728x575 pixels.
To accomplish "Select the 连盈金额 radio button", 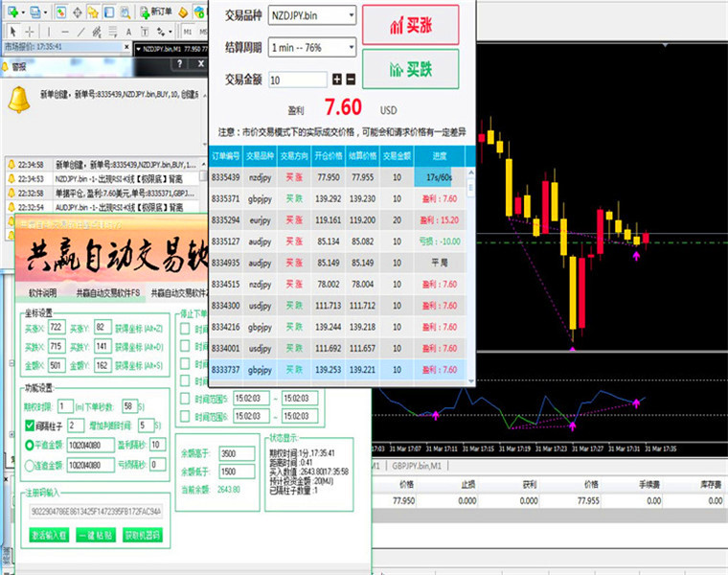I will click(30, 465).
